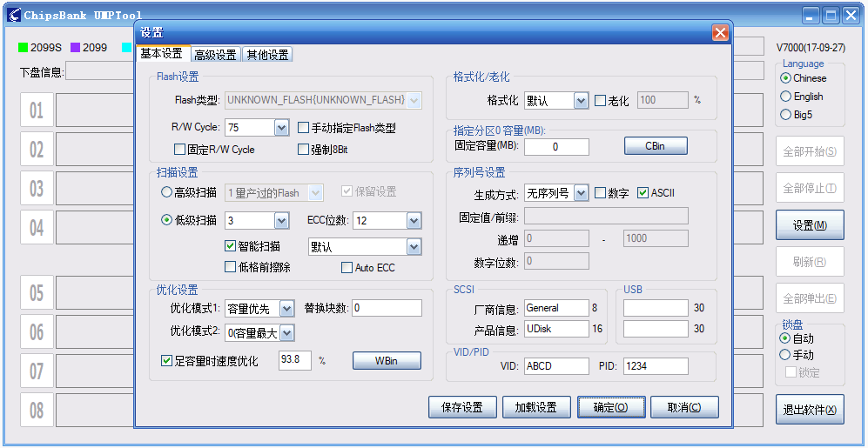This screenshot has height=448, width=868.
Task: Expand the ECC位数 dropdown list
Action: (x=414, y=221)
